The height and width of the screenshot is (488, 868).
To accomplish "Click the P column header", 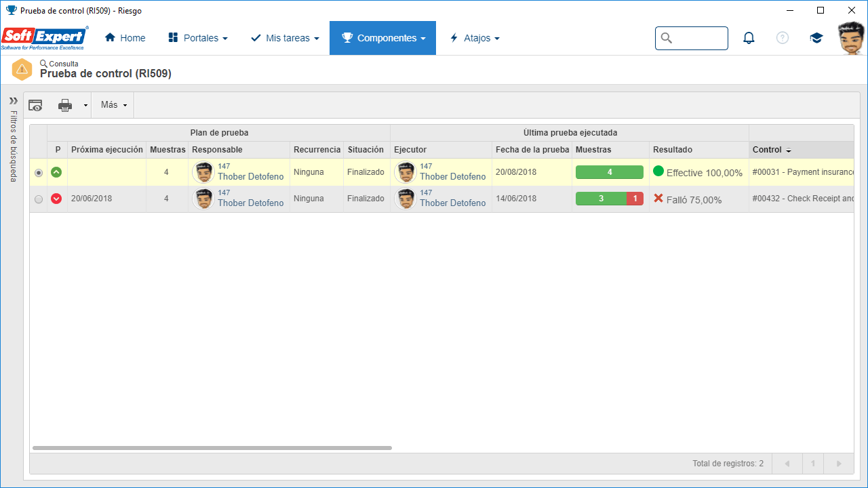I will pyautogui.click(x=58, y=150).
